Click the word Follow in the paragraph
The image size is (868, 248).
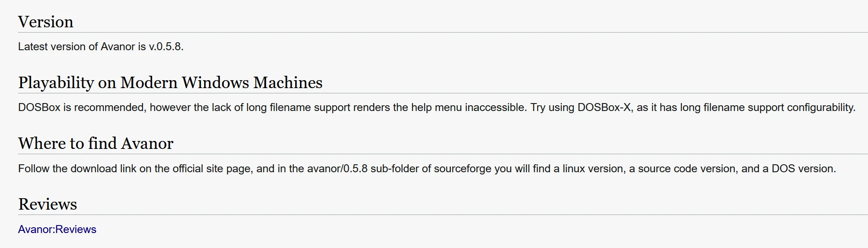coord(33,169)
